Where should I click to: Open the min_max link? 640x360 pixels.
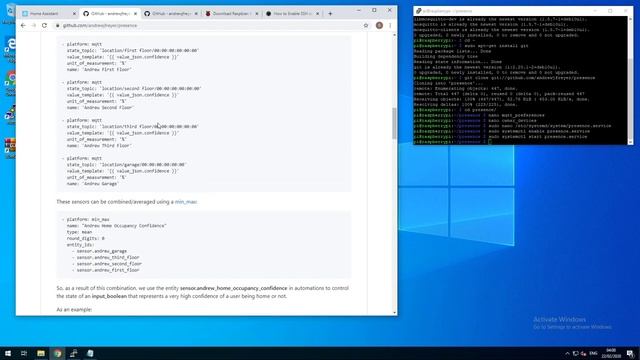186,202
